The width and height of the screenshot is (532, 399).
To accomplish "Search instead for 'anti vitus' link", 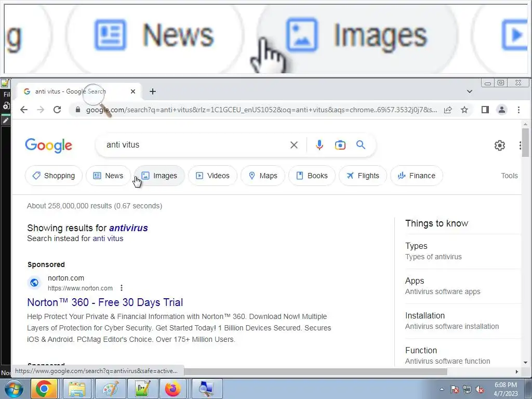I will (108, 238).
